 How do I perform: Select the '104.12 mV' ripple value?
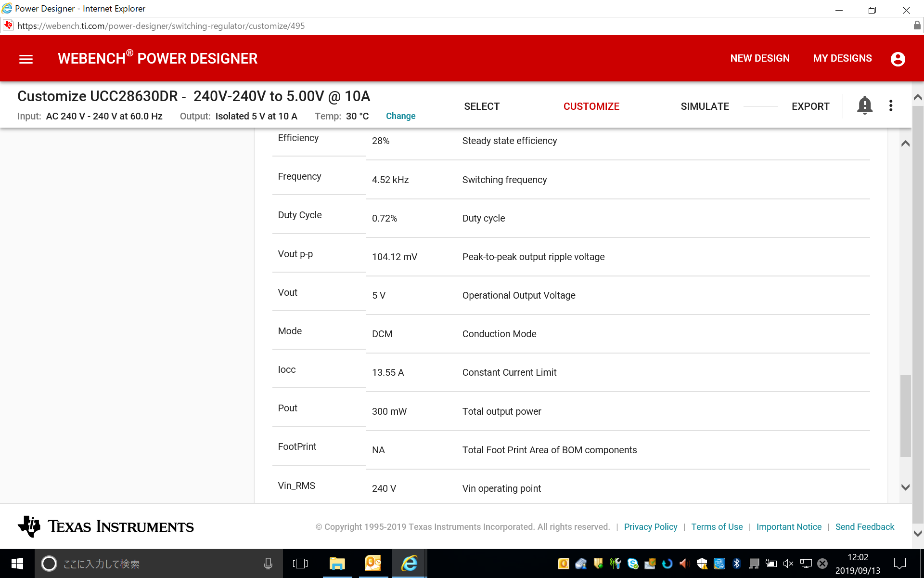tap(395, 257)
